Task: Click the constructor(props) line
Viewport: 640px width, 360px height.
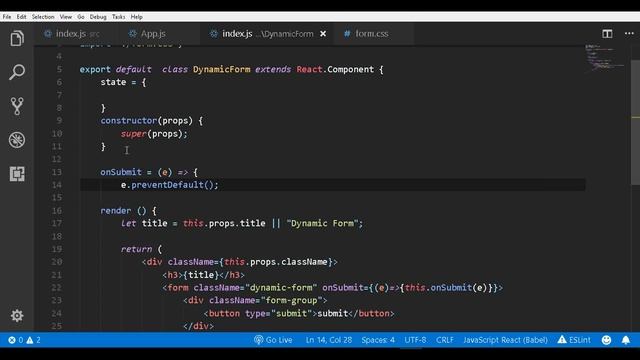Action: [151, 121]
